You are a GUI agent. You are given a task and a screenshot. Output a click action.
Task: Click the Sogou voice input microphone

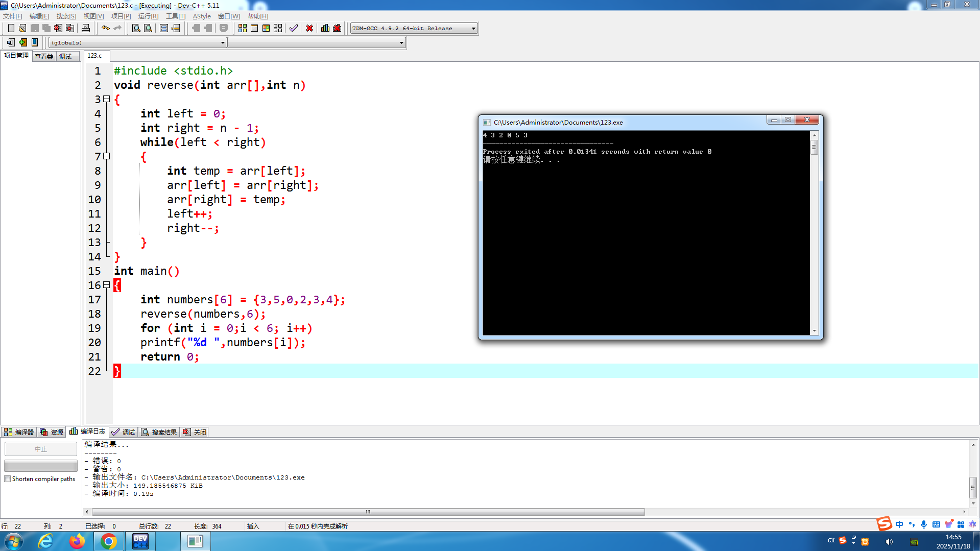(924, 524)
